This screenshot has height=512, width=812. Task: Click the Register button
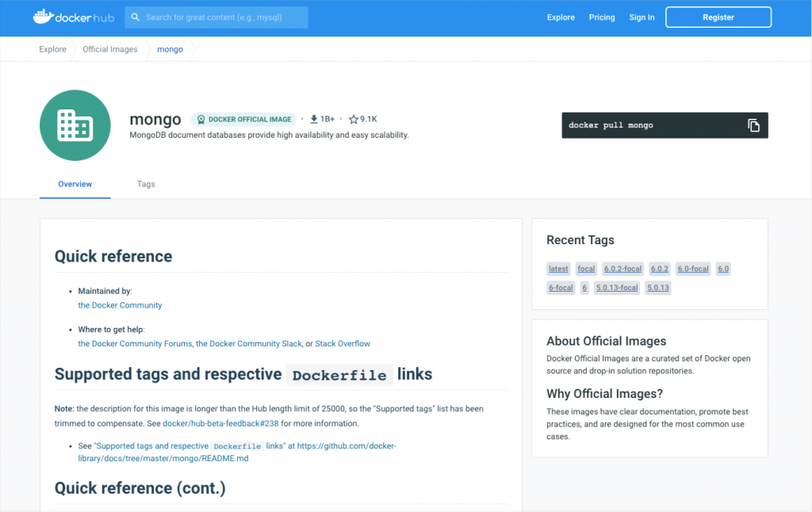718,17
